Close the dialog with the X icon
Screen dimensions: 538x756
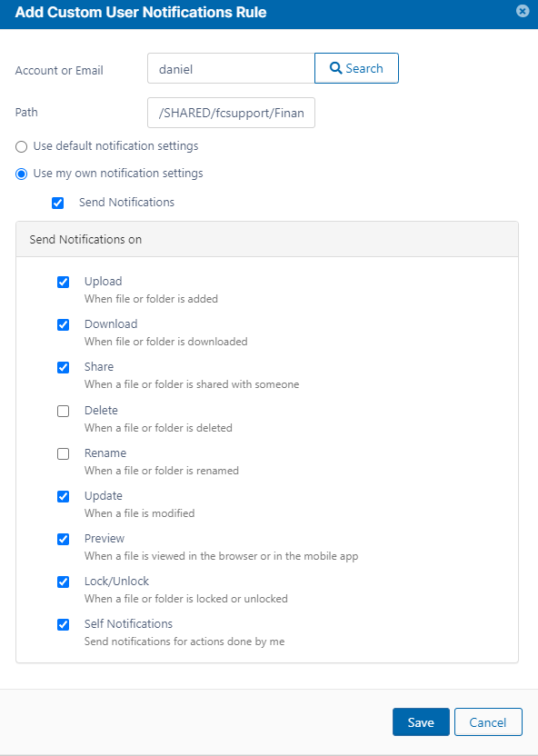[523, 11]
